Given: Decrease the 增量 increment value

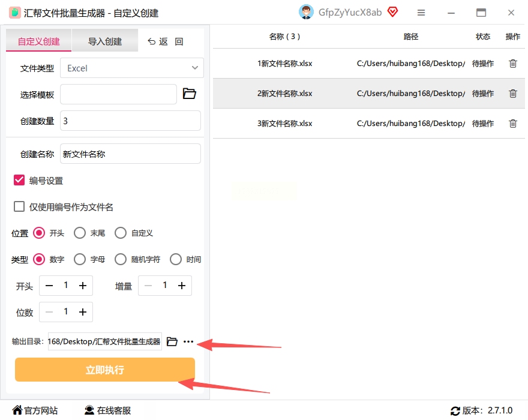Looking at the screenshot, I should 148,286.
